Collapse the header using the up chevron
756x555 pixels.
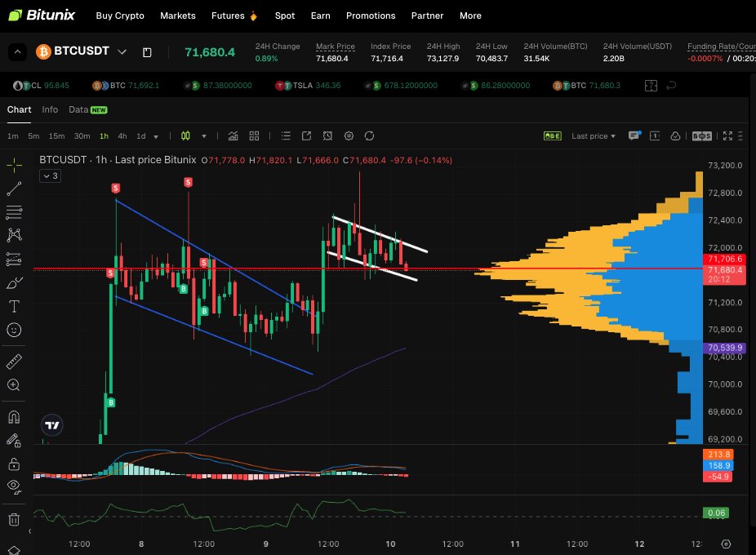click(17, 51)
